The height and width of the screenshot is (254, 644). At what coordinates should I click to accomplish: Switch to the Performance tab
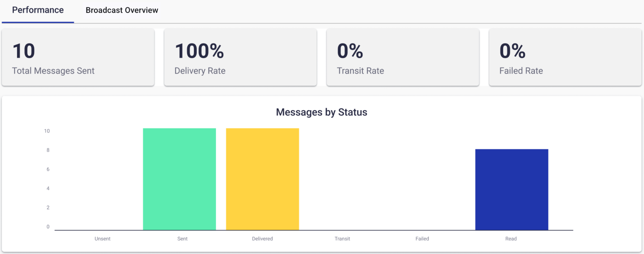(38, 10)
